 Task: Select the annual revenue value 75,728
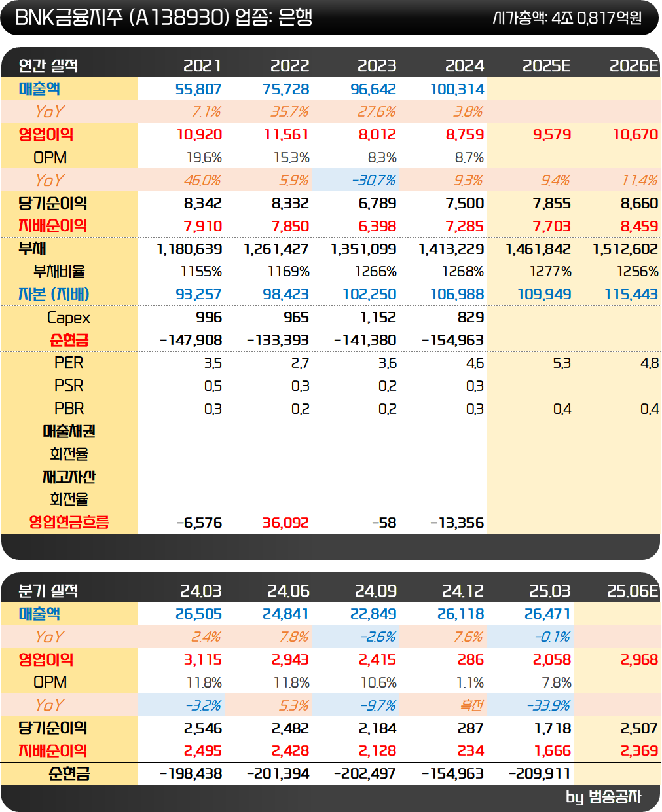click(x=285, y=89)
